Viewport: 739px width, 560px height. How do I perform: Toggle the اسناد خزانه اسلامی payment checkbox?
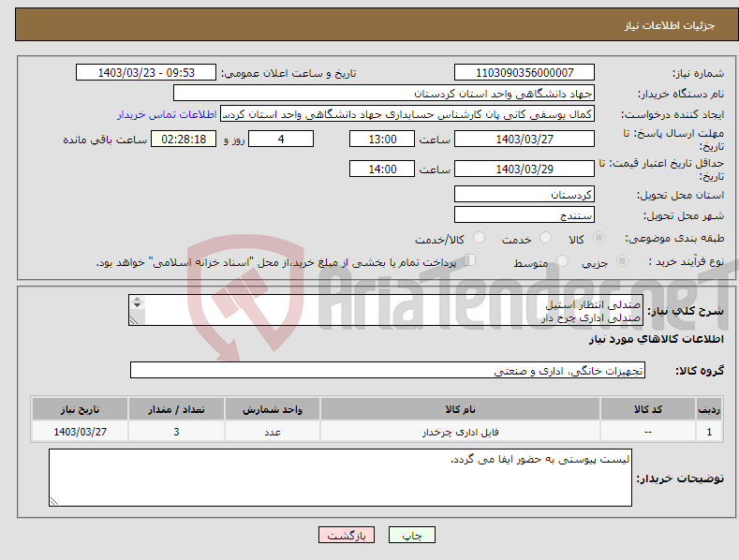pos(470,259)
